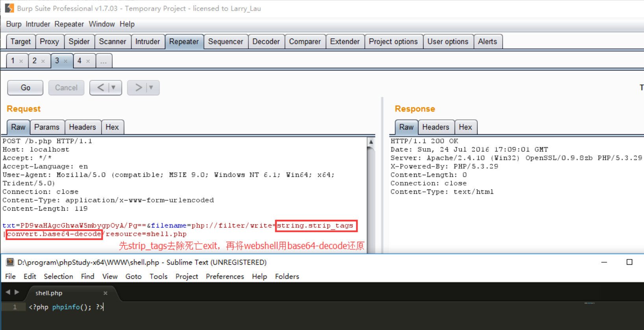Click the Burp Suite application icon
The width and height of the screenshot is (644, 330).
click(x=9, y=8)
